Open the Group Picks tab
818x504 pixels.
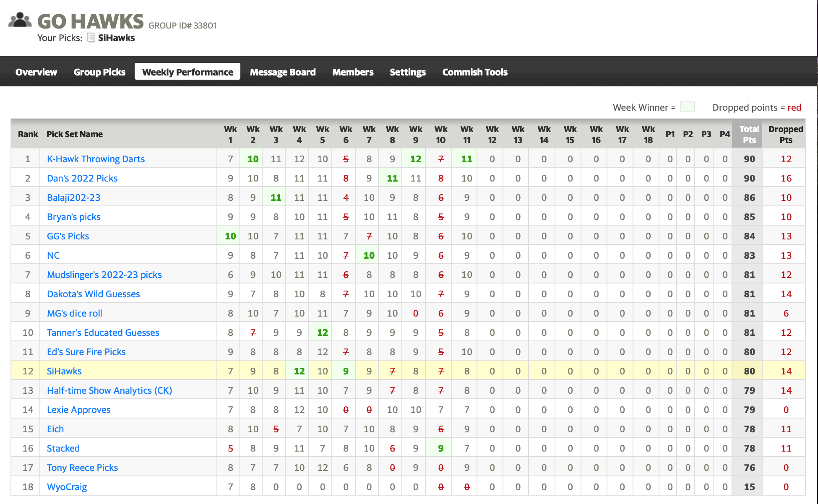pos(99,72)
